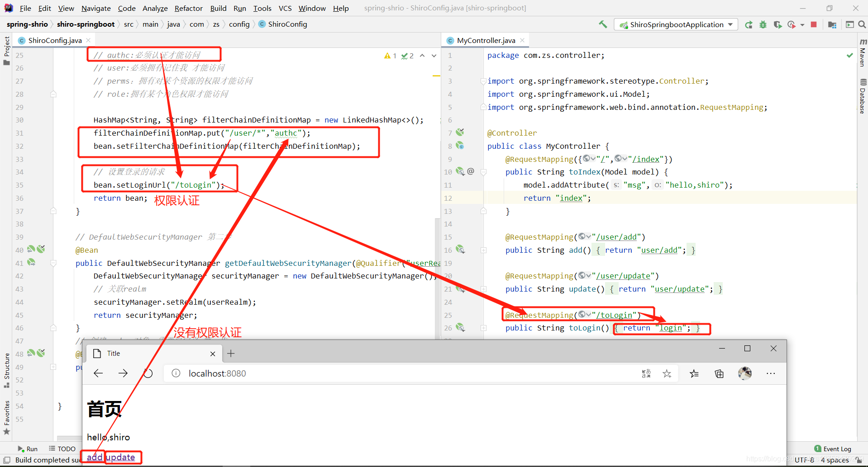Open the Tools menu
This screenshot has width=868, height=467.
tap(262, 8)
